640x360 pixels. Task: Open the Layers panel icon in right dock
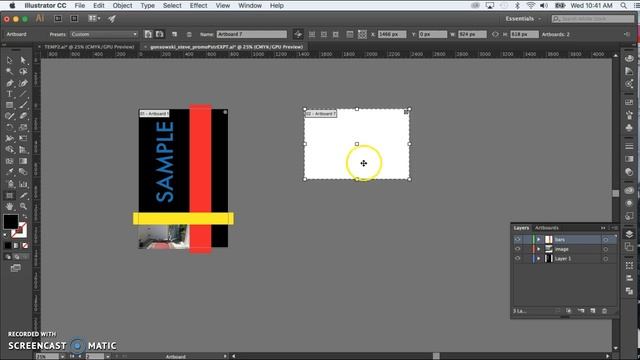(629, 234)
